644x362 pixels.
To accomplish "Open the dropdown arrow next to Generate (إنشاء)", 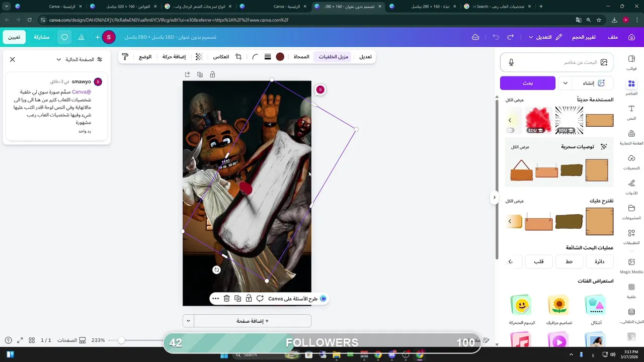I will pyautogui.click(x=566, y=83).
